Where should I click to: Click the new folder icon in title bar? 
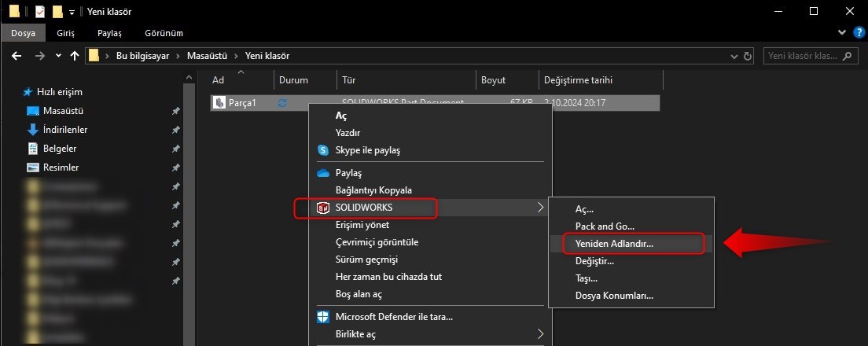tap(57, 11)
